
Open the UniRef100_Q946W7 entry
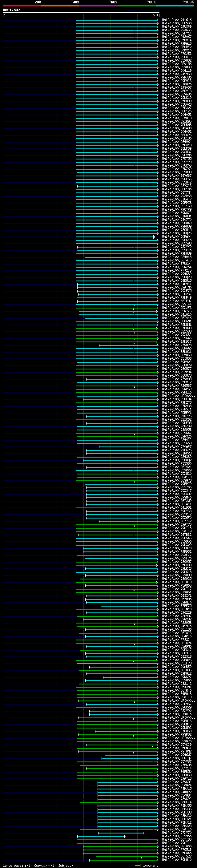tap(177, 755)
